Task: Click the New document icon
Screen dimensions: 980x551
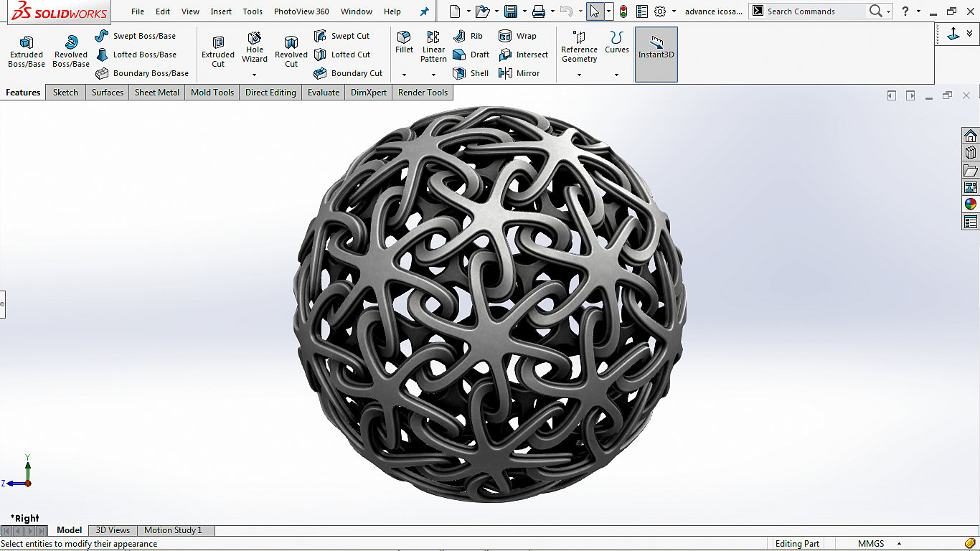Action: pos(454,11)
